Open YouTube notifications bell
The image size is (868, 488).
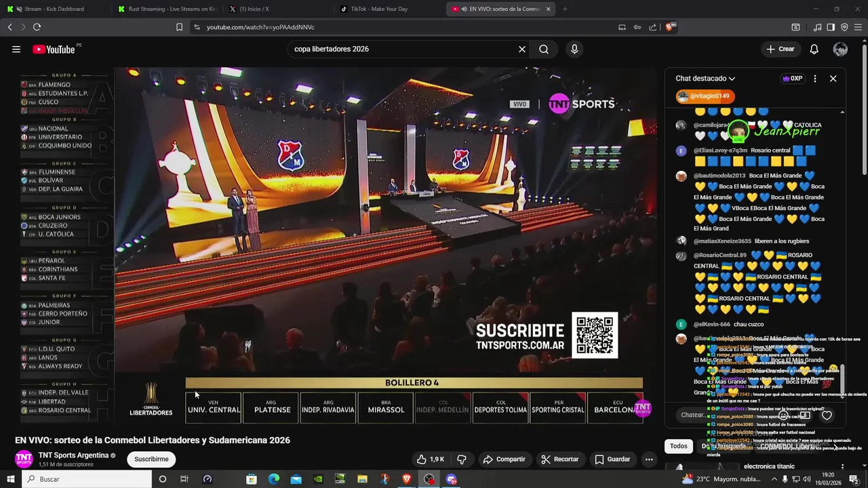pos(814,49)
